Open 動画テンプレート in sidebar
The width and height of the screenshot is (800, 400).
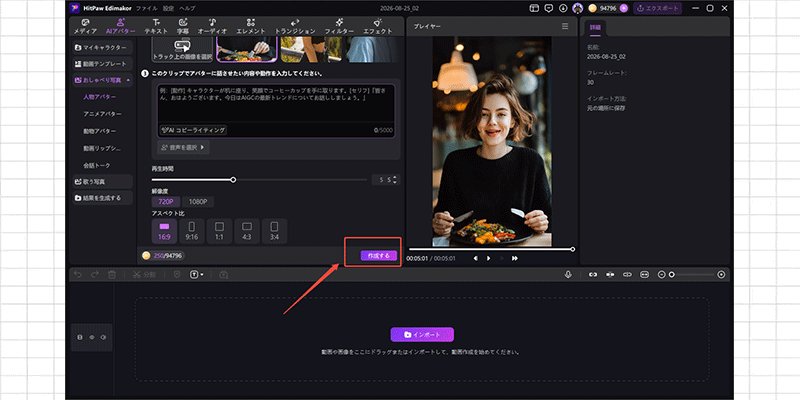(102, 64)
